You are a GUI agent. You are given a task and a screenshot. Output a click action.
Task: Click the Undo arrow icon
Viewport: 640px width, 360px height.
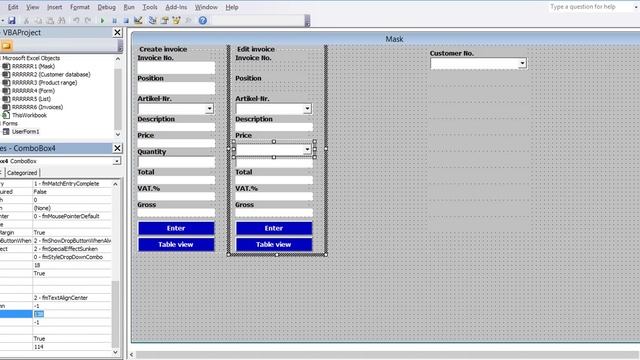point(76,20)
